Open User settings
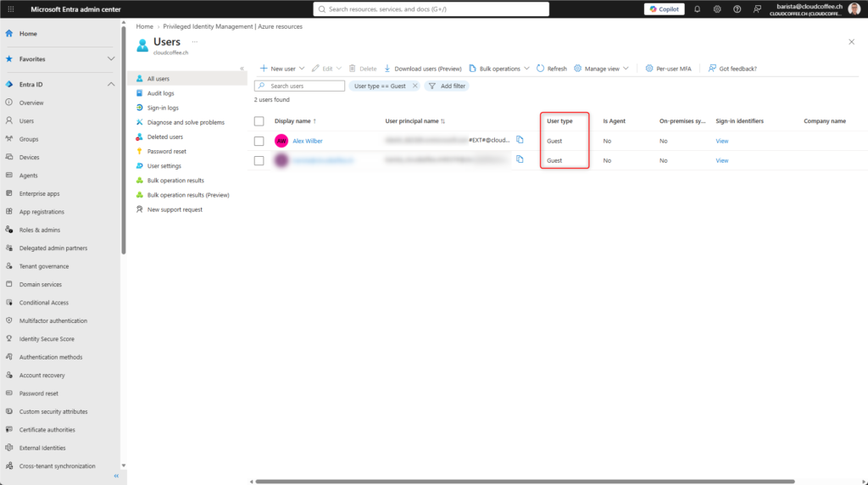This screenshot has height=485, width=868. click(x=164, y=166)
